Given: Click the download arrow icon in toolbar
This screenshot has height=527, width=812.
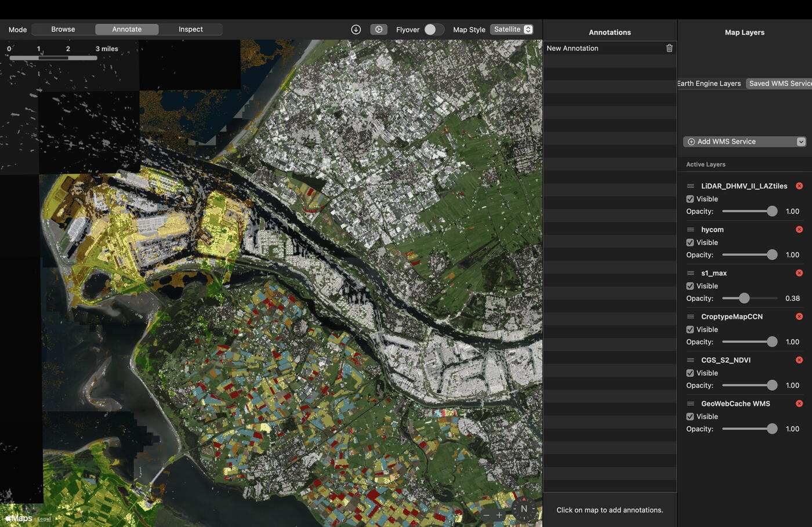Looking at the screenshot, I should tap(356, 30).
